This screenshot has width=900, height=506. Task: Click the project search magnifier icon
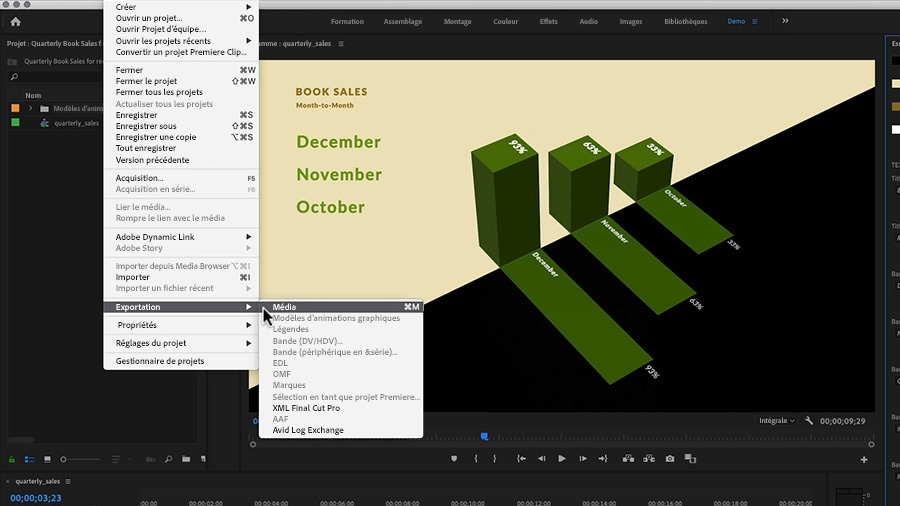[14, 77]
